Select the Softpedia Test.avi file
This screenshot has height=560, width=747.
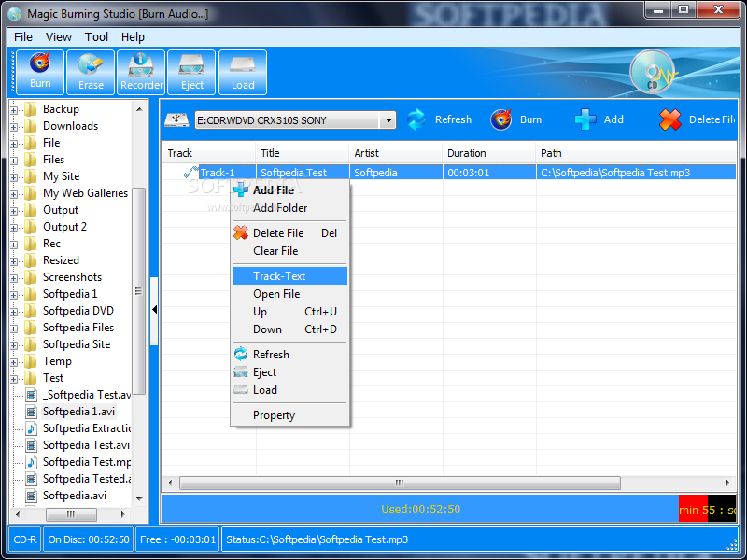pyautogui.click(x=86, y=445)
